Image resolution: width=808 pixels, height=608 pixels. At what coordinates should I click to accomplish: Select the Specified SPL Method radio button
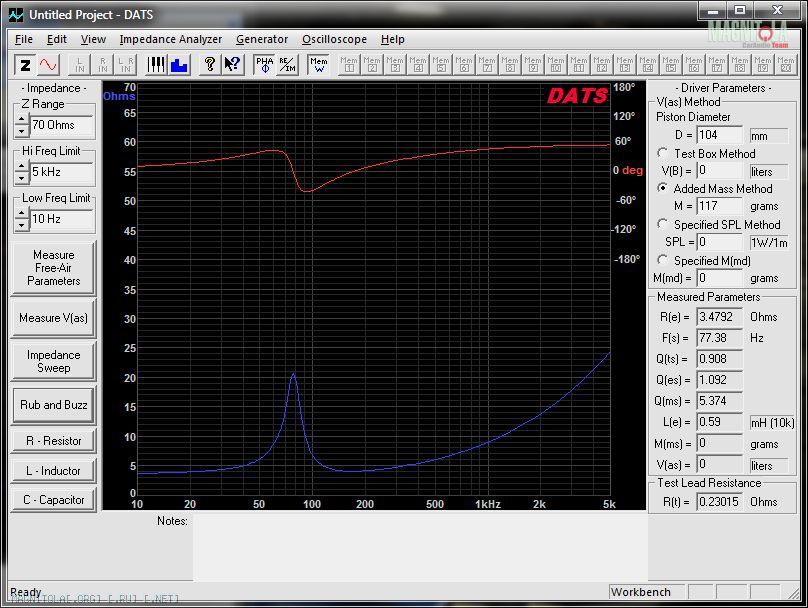point(662,224)
